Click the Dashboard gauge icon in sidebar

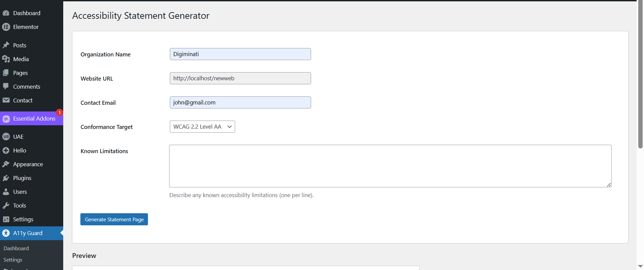(x=6, y=13)
